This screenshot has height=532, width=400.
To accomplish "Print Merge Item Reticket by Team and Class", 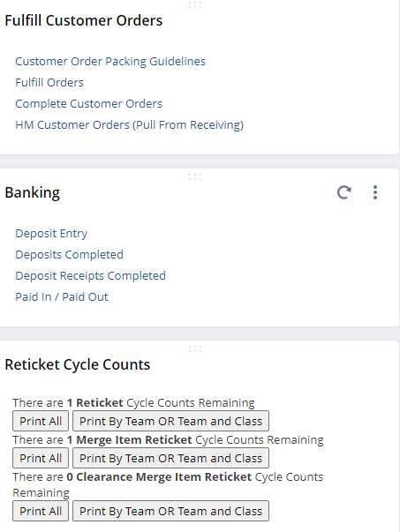I will click(170, 458).
